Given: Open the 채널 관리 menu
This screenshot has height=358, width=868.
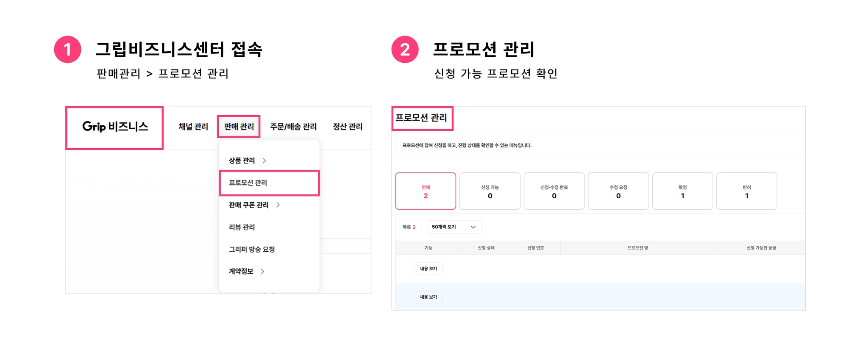Looking at the screenshot, I should click(x=193, y=127).
